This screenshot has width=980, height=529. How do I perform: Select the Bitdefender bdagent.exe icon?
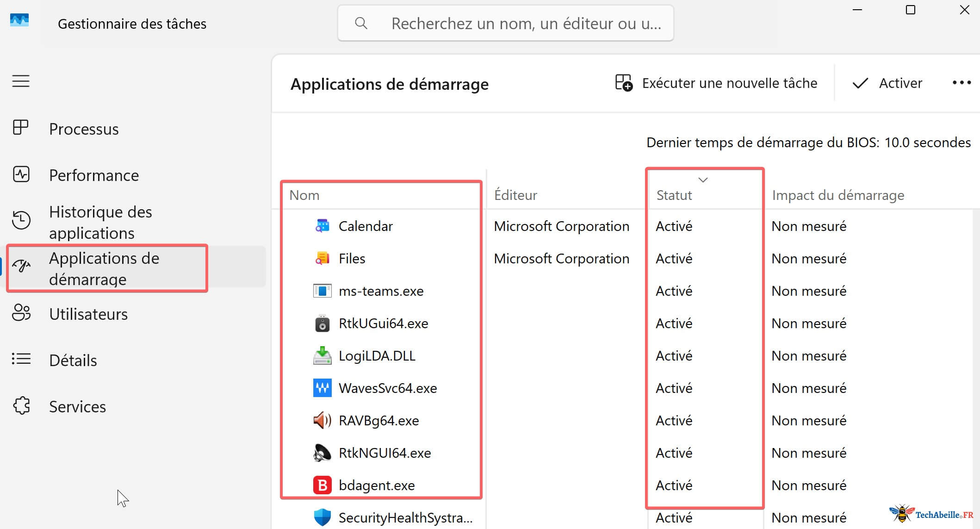tap(322, 485)
